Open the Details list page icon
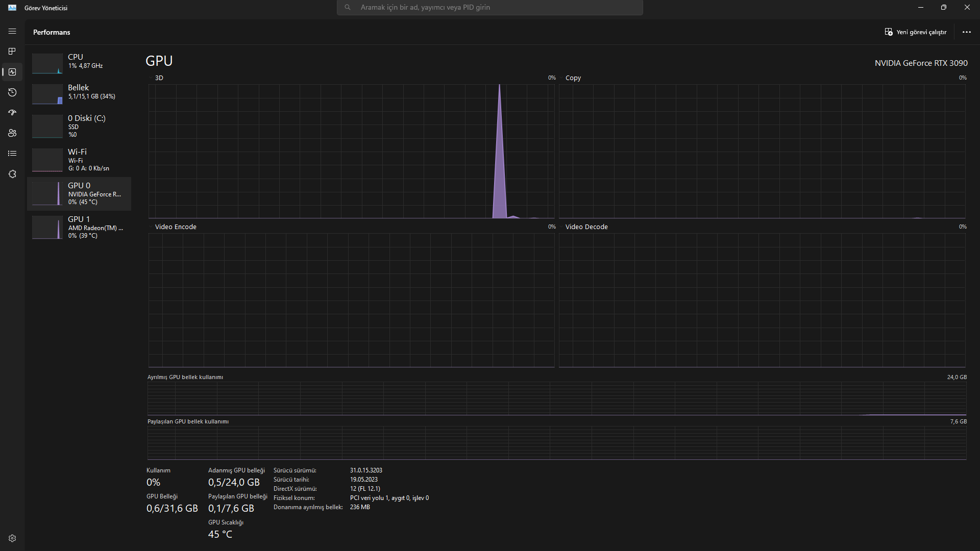Image resolution: width=980 pixels, height=551 pixels. [12, 154]
